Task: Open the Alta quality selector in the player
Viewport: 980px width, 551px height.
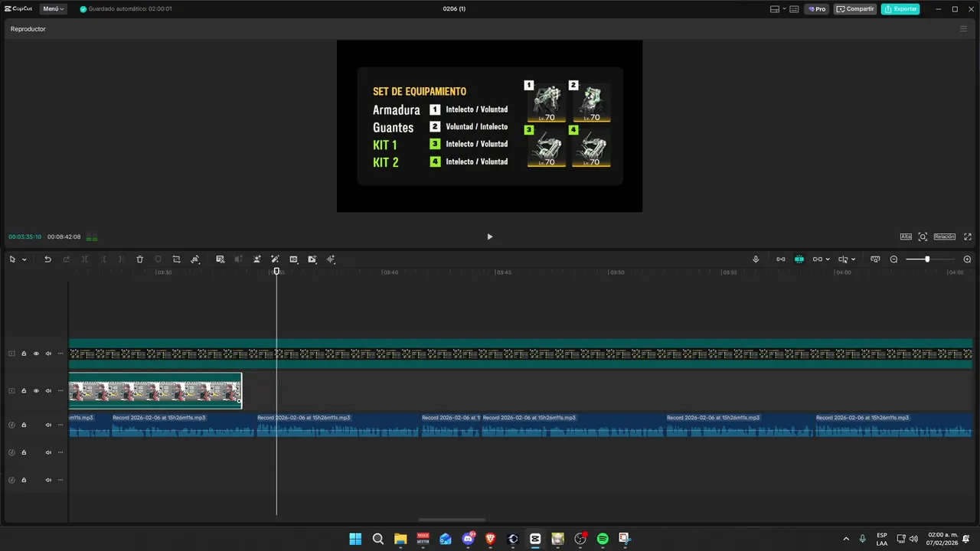Action: (x=906, y=237)
